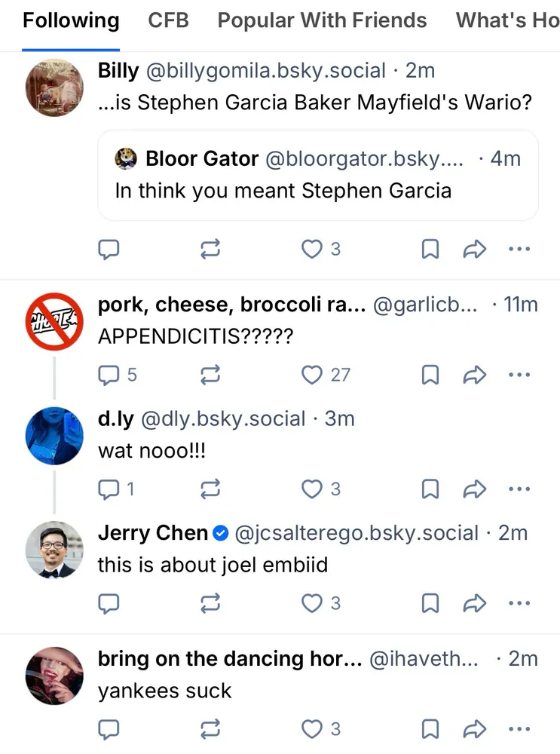Reply to Billy's Stephen Garcia post
Screen dimensions: 560x754
[x=110, y=250]
